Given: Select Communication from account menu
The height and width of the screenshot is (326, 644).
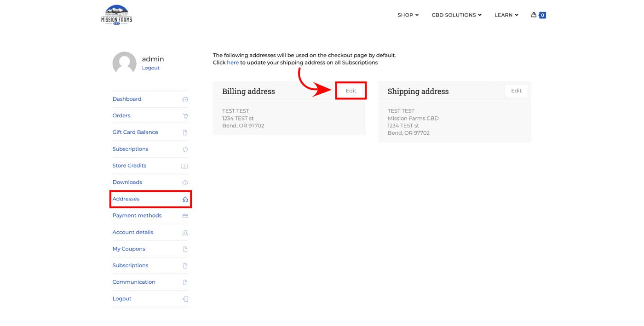Looking at the screenshot, I should point(134,282).
